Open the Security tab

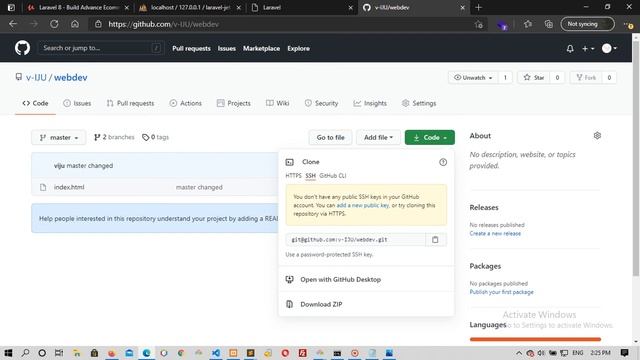(321, 103)
